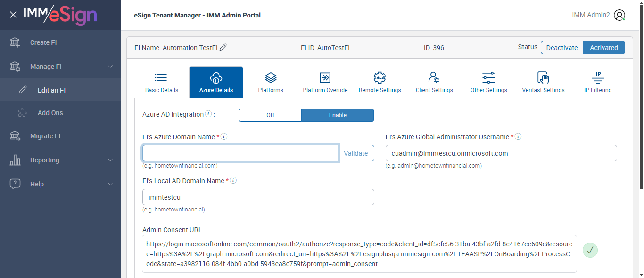The height and width of the screenshot is (278, 644).
Task: Click the FI's Local AD Domain Name field
Action: point(258,197)
